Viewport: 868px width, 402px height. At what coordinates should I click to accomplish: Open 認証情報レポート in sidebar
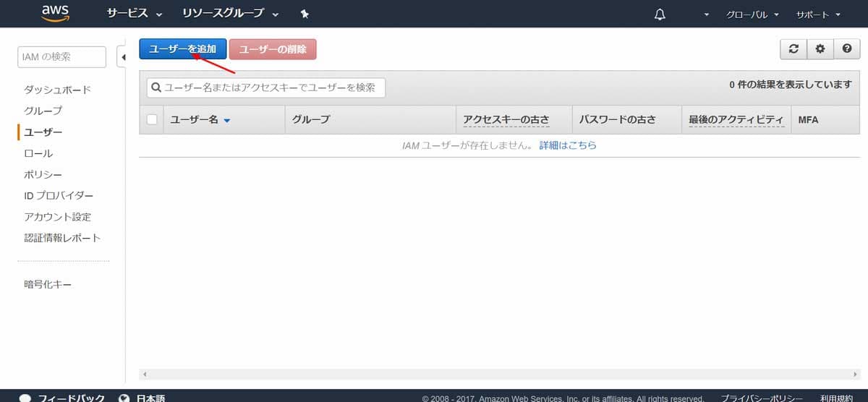coord(62,238)
